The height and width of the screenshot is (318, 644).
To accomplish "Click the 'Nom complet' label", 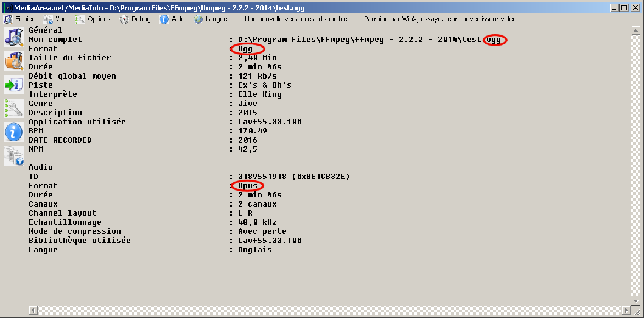I will [x=55, y=40].
